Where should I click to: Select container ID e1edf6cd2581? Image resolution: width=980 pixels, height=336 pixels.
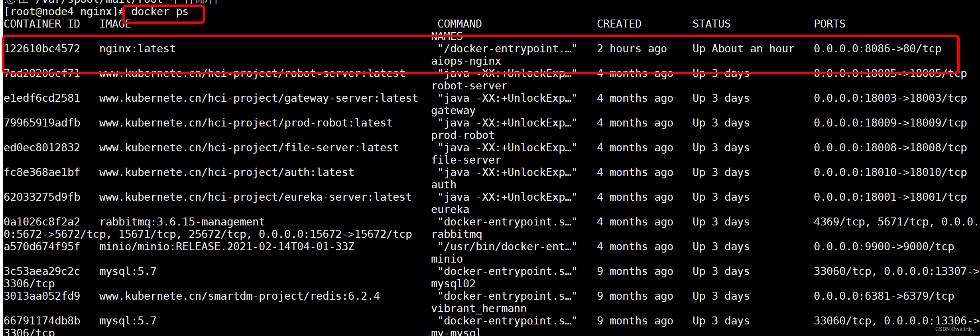(x=42, y=98)
